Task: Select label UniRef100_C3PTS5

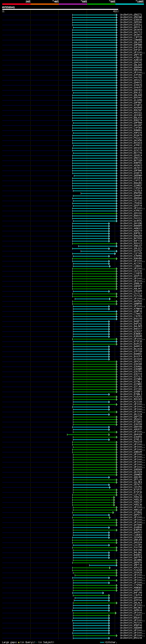Action: pyautogui.click(x=131, y=37)
